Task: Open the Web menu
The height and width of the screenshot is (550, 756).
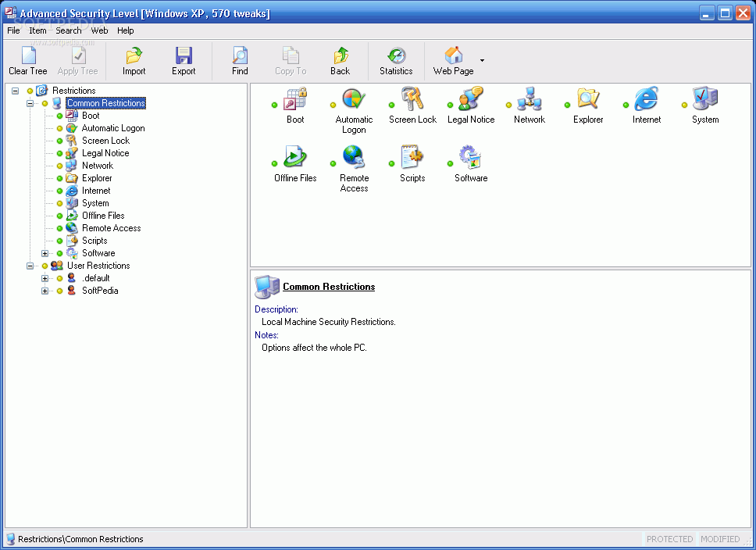Action: click(99, 30)
